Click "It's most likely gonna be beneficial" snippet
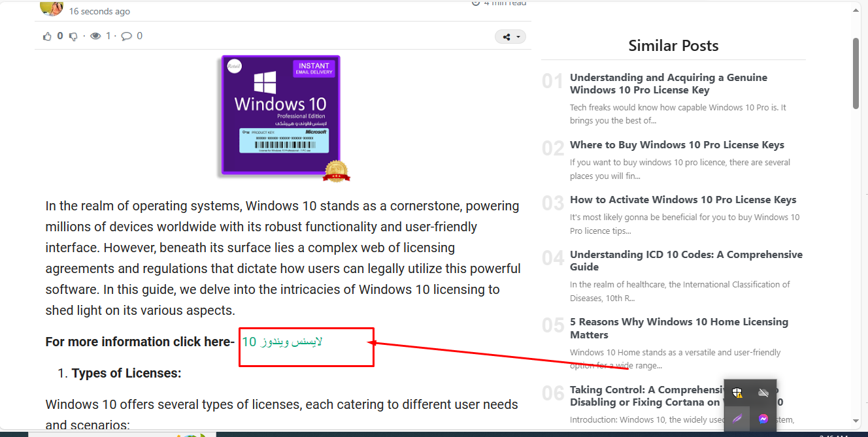The width and height of the screenshot is (868, 437). click(685, 223)
